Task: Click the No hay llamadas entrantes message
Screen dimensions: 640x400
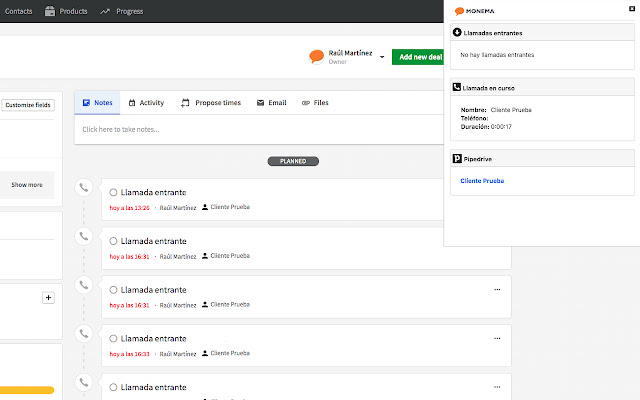Action: point(497,55)
